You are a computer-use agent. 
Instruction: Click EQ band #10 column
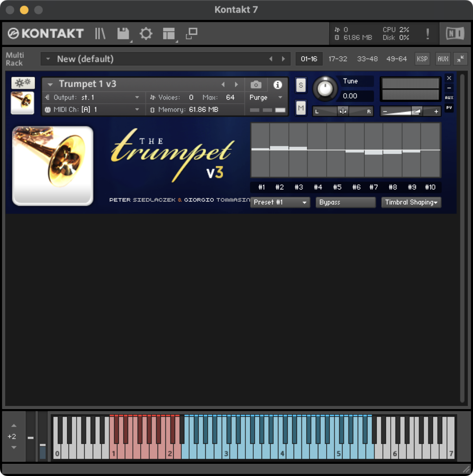pos(431,150)
